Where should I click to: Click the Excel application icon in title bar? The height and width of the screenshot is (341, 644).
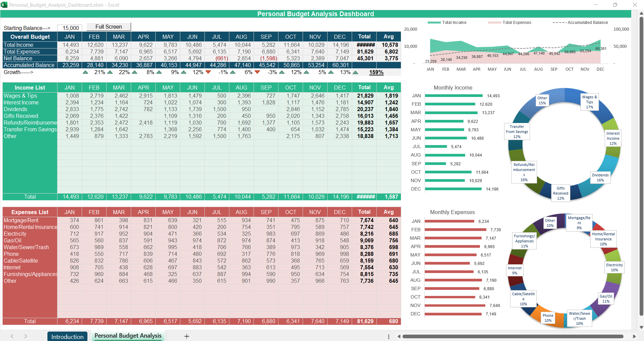point(4,5)
